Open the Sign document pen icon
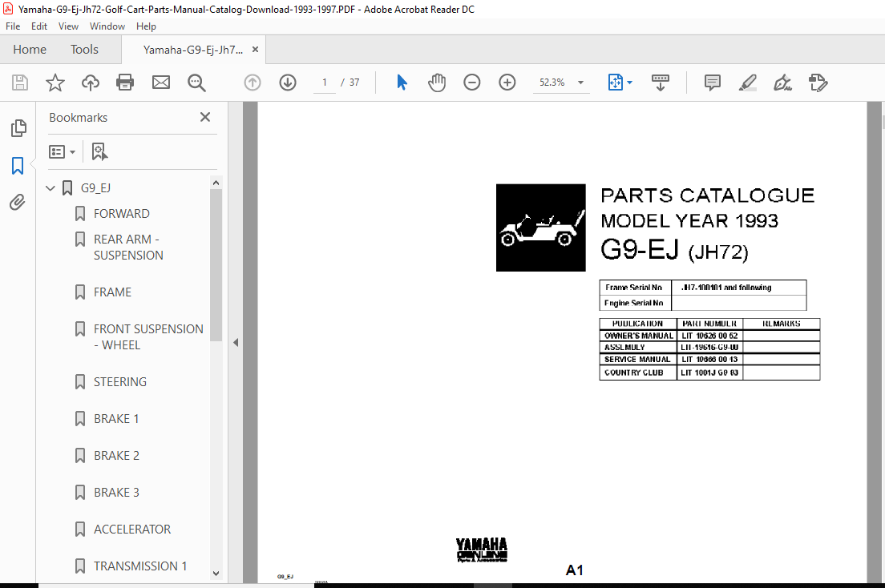 click(782, 83)
